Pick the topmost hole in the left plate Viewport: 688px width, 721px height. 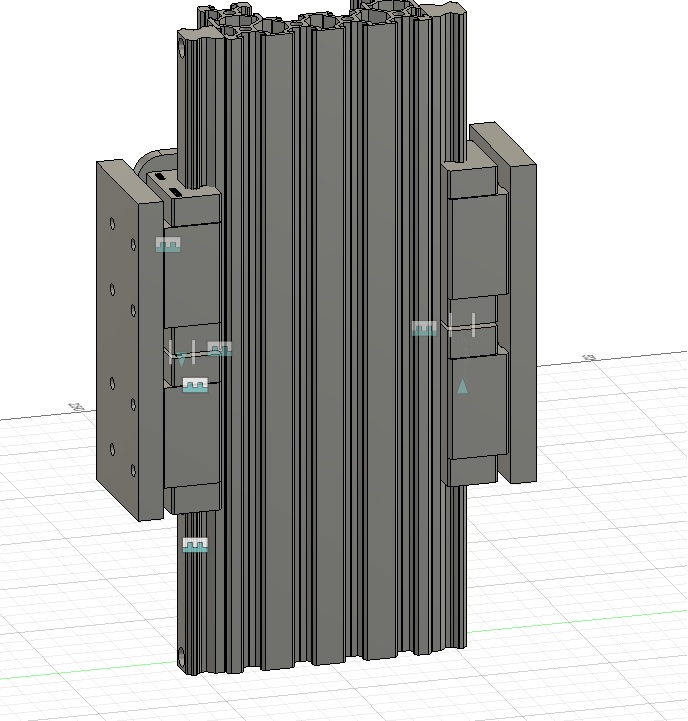coord(135,243)
